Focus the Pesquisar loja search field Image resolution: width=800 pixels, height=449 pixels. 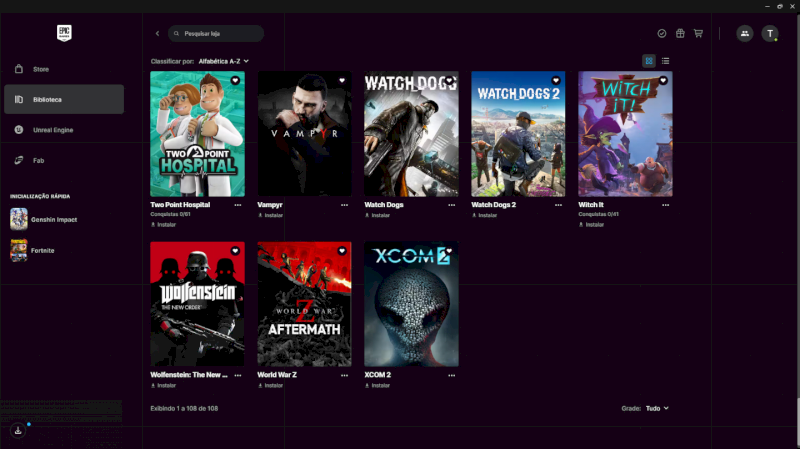(216, 34)
